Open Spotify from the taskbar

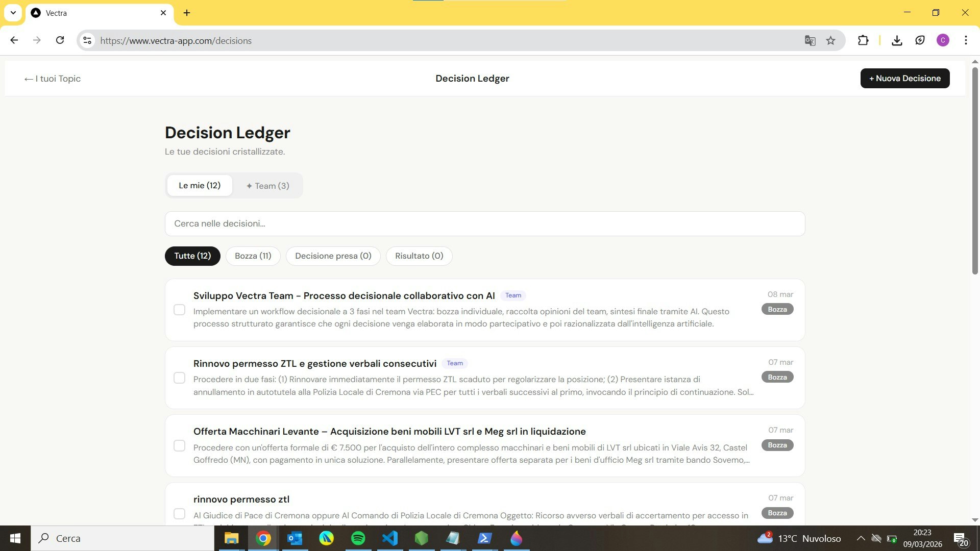pos(358,538)
